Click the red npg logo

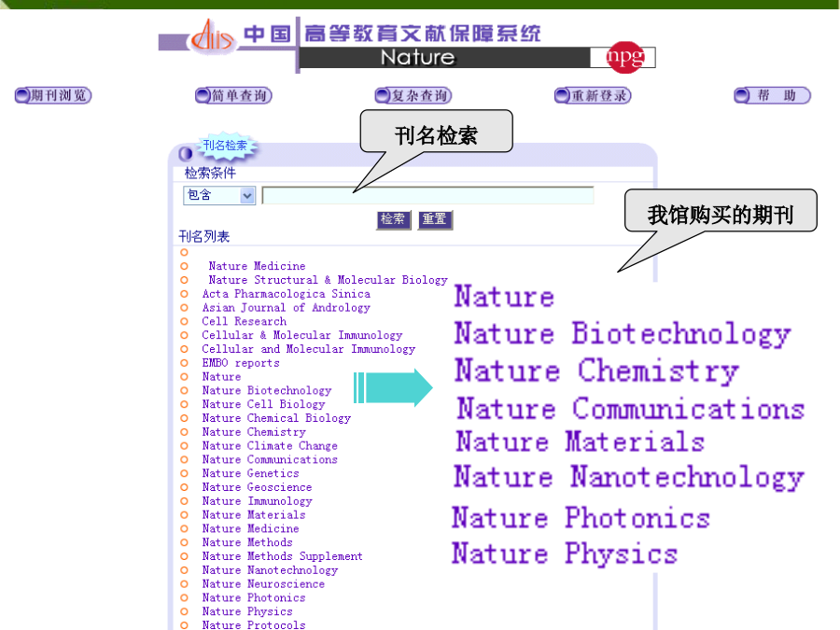pyautogui.click(x=624, y=57)
